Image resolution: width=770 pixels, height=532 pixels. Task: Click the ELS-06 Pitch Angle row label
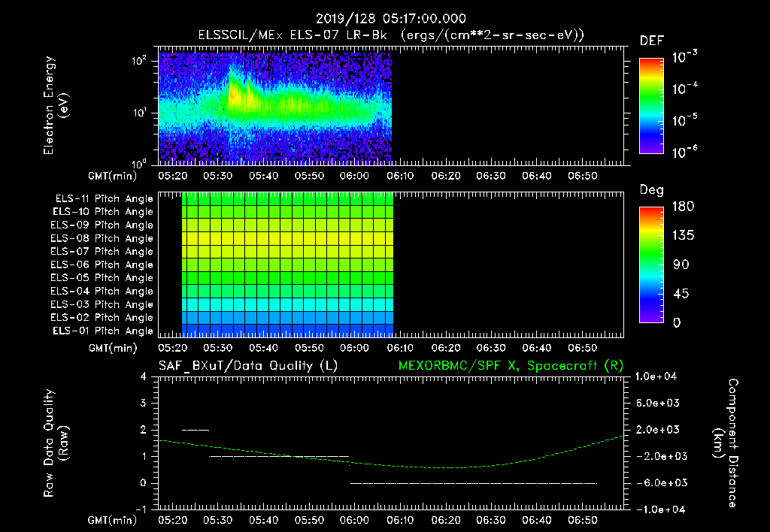click(x=102, y=265)
